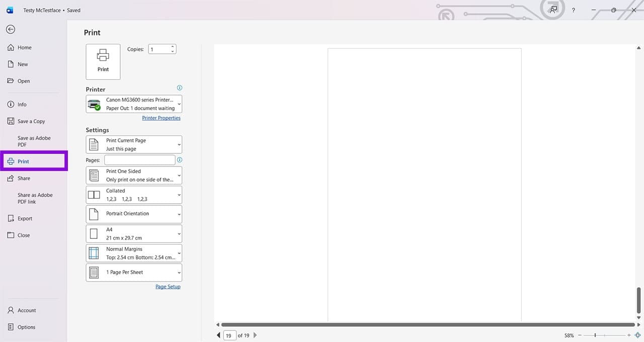Open the help question mark icon
The image size is (644, 342).
tap(574, 10)
